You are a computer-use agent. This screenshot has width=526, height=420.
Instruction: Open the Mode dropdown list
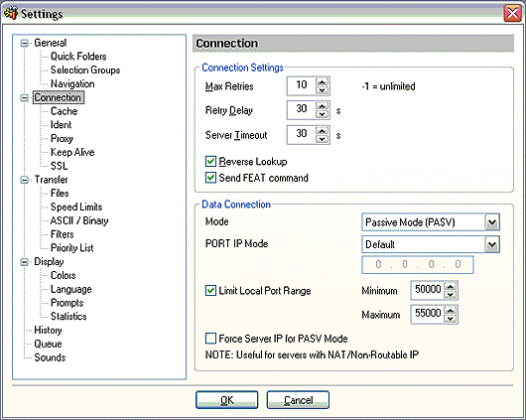click(x=492, y=222)
